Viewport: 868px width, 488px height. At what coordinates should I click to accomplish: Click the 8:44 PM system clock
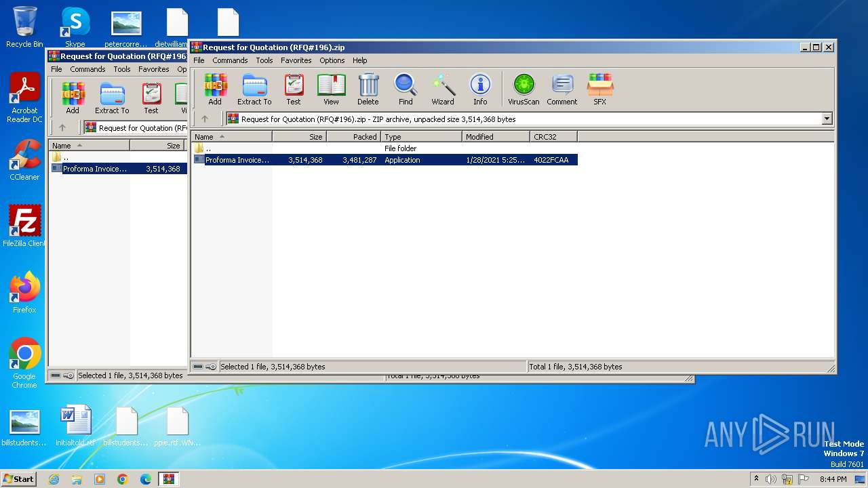coord(833,479)
